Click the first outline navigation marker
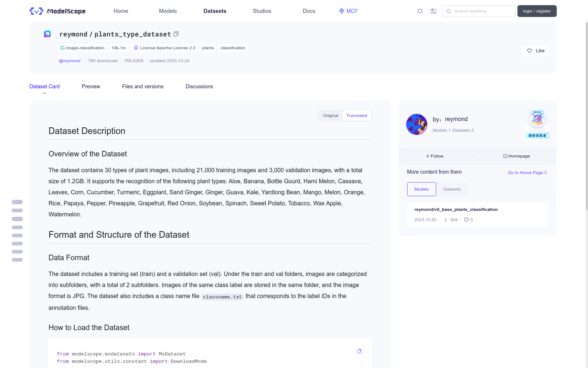The height and width of the screenshot is (368, 588). tap(17, 202)
